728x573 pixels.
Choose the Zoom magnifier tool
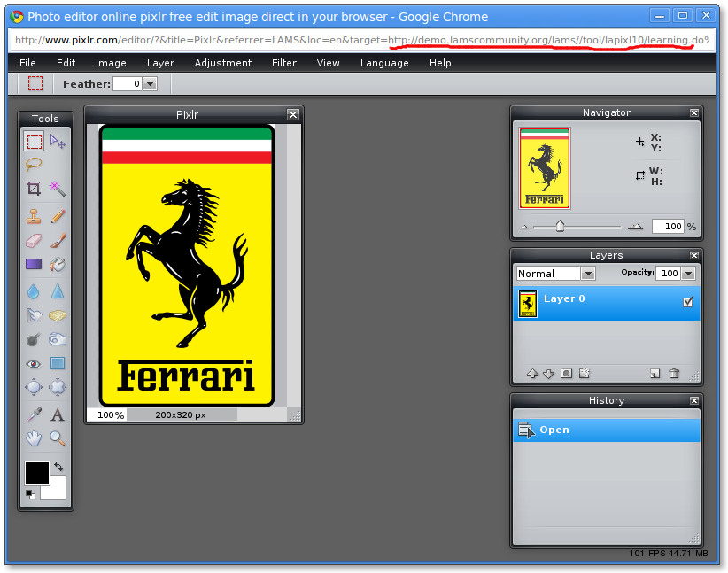coord(58,437)
